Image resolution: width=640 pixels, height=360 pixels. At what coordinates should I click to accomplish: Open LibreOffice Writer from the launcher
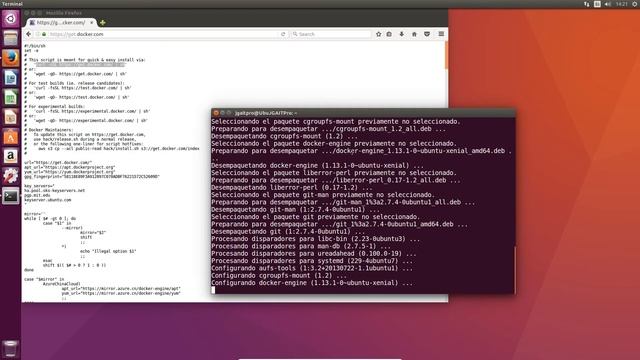point(11,78)
